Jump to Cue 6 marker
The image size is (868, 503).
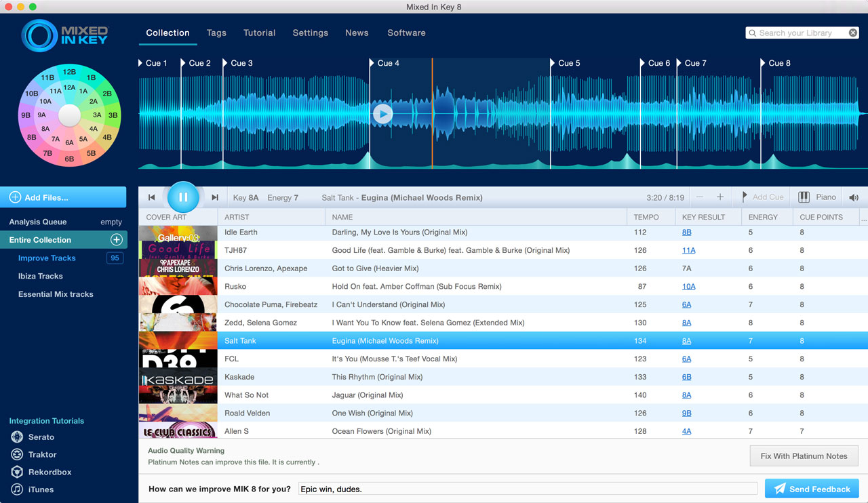pos(656,63)
